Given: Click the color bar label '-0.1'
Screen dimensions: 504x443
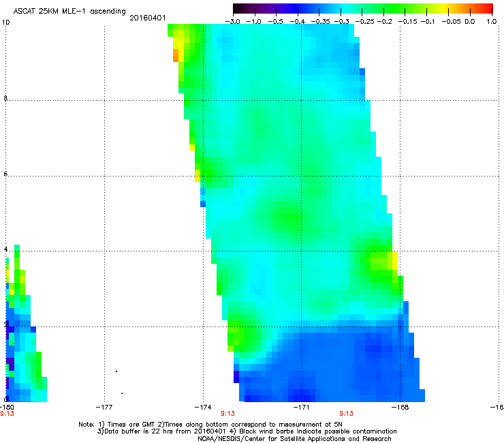Looking at the screenshot, I should 428,22.
